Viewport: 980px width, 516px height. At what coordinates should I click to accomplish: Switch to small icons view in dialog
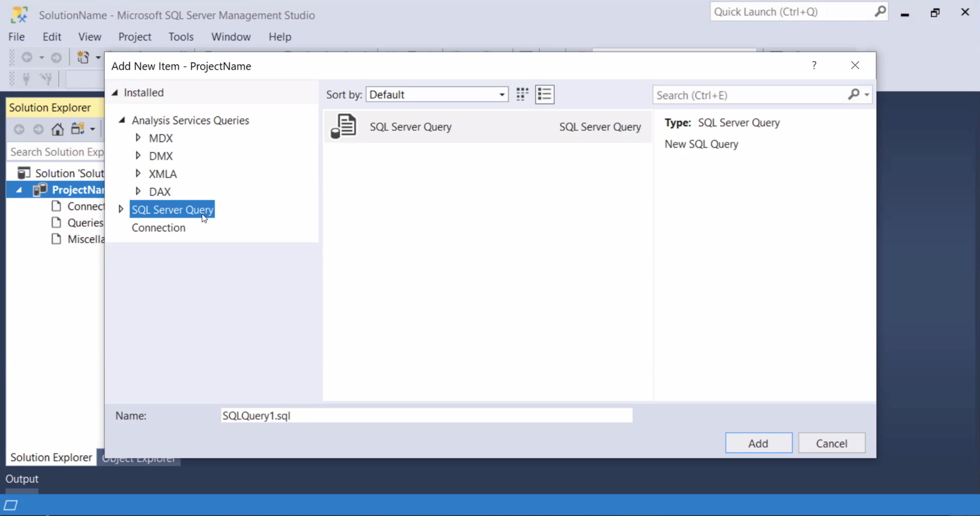click(522, 94)
